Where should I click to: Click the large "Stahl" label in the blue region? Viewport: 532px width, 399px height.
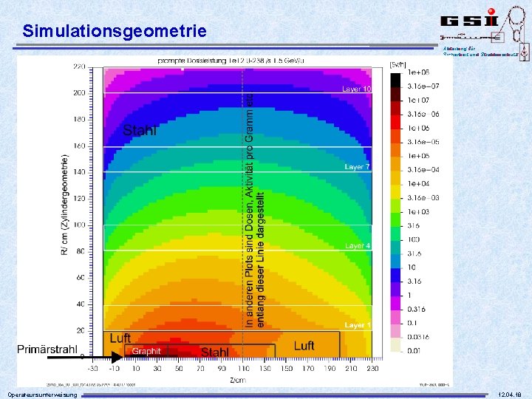140,130
